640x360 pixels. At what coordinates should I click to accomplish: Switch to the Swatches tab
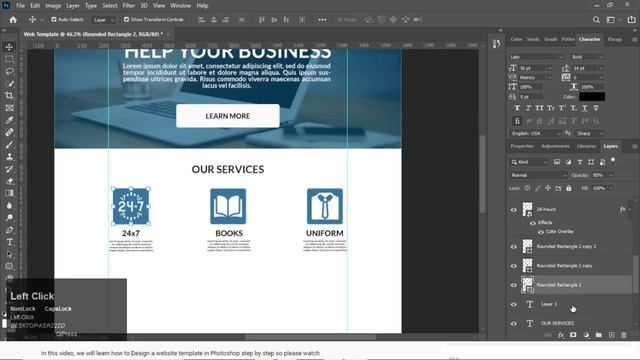click(x=533, y=39)
